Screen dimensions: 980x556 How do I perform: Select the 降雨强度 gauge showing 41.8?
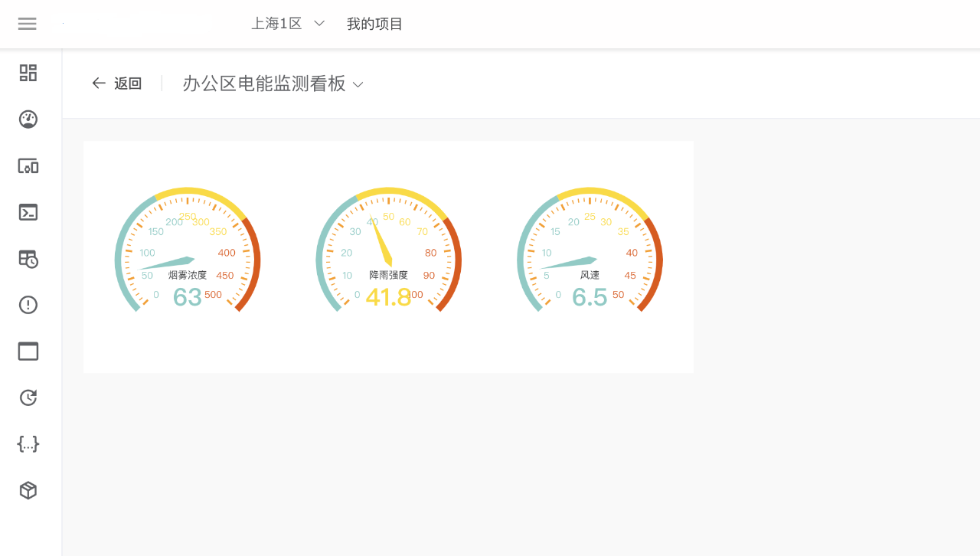(x=389, y=253)
